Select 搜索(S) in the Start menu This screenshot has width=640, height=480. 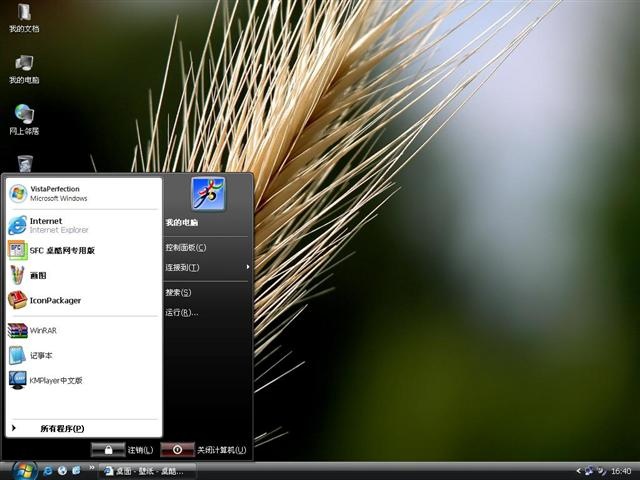178,292
